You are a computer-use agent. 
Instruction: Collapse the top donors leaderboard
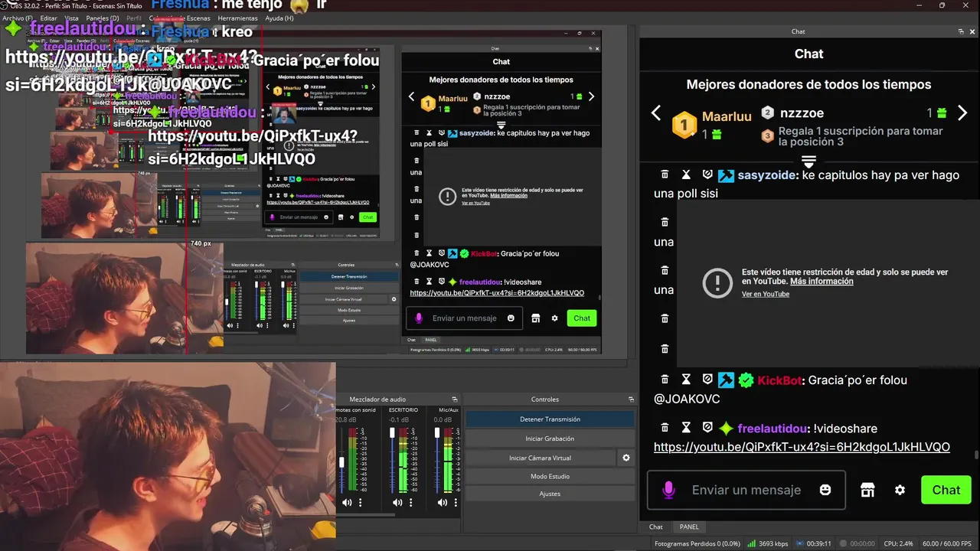coord(808,161)
